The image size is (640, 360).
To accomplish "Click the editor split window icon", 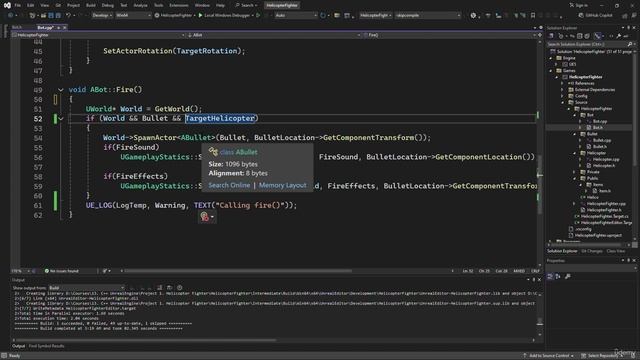I will [540, 35].
